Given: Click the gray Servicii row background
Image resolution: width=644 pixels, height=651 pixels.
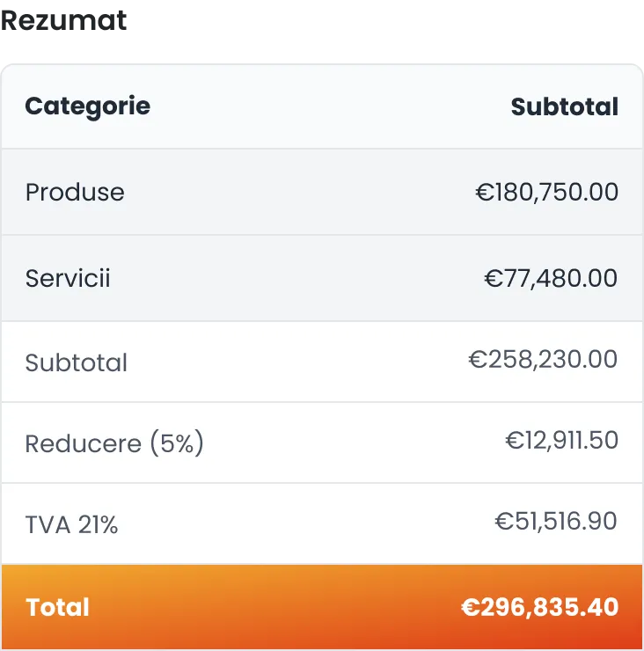Looking at the screenshot, I should 322,278.
